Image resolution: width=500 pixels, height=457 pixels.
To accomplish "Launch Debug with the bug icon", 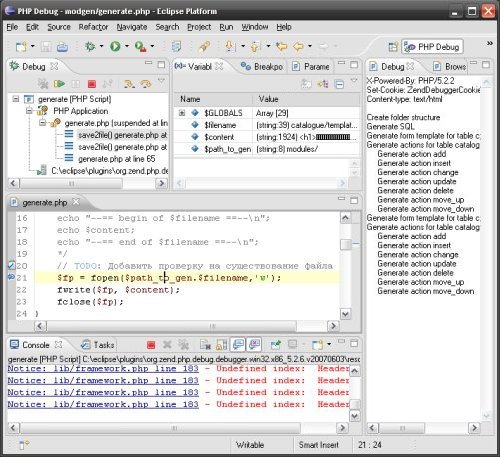I will 90,46.
